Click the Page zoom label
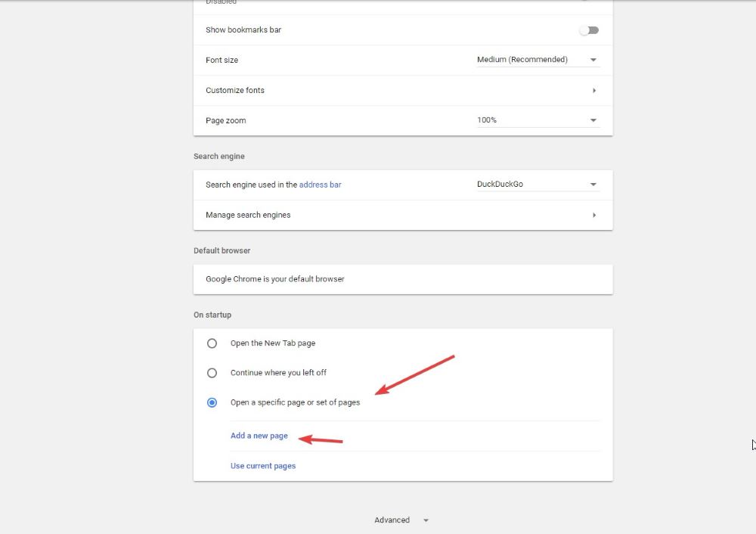This screenshot has height=534, width=756. pyautogui.click(x=225, y=120)
